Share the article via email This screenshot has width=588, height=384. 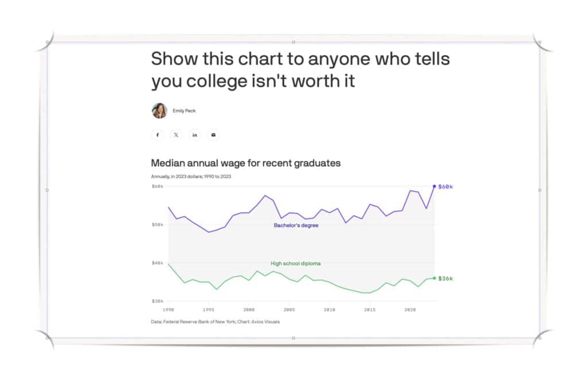(x=213, y=135)
